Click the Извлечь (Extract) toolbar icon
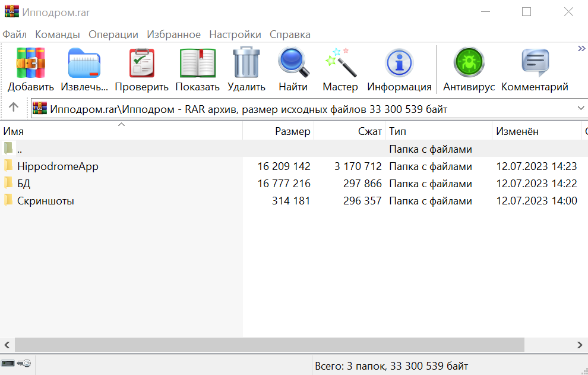 [x=84, y=63]
